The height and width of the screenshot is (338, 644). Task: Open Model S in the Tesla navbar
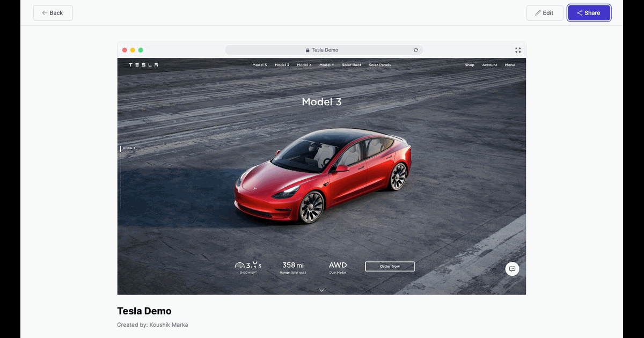[260, 65]
